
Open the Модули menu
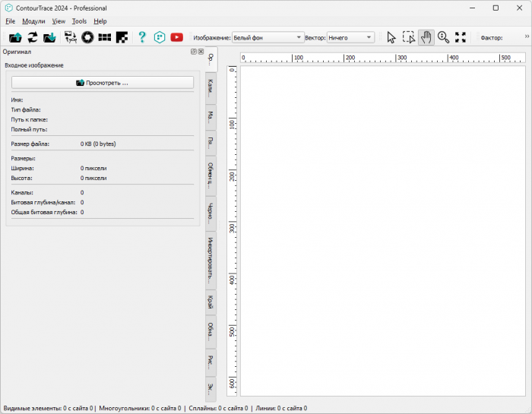click(x=33, y=21)
